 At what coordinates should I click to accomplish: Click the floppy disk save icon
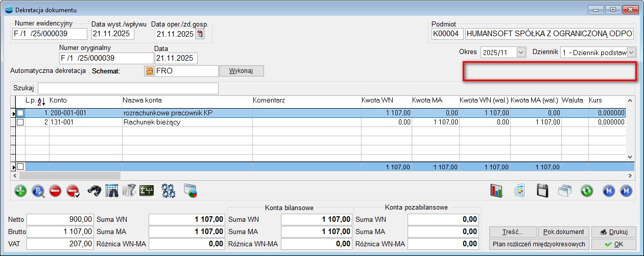(542, 191)
